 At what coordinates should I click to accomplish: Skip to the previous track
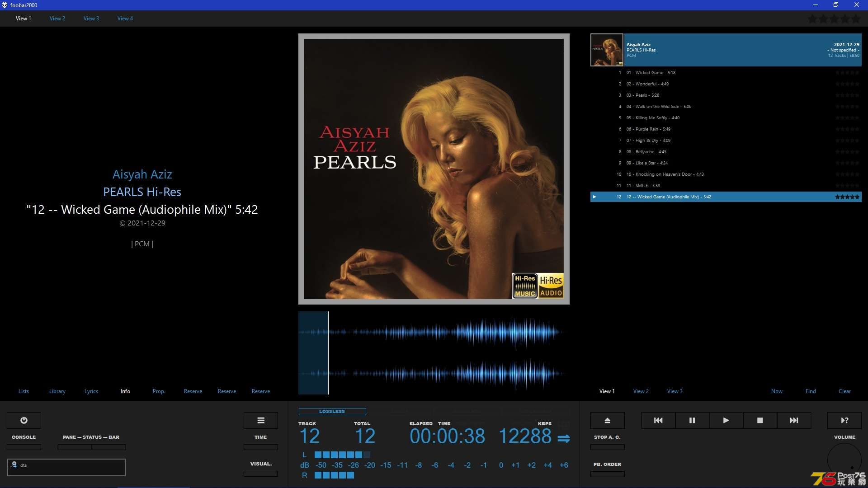658,420
